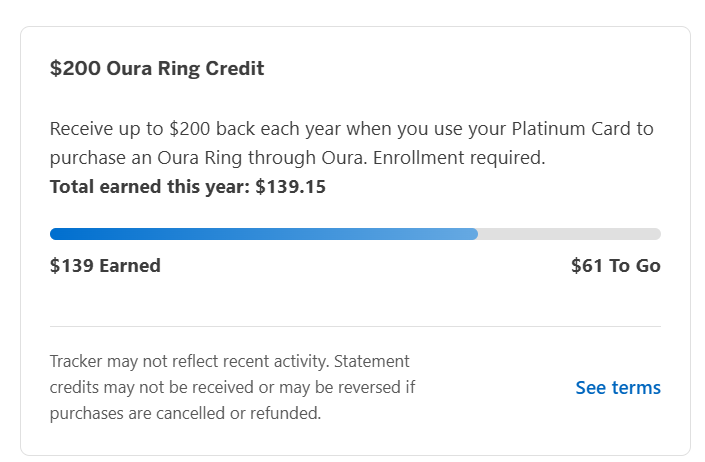Click the purchases are cancelled or refunded line

185,412
